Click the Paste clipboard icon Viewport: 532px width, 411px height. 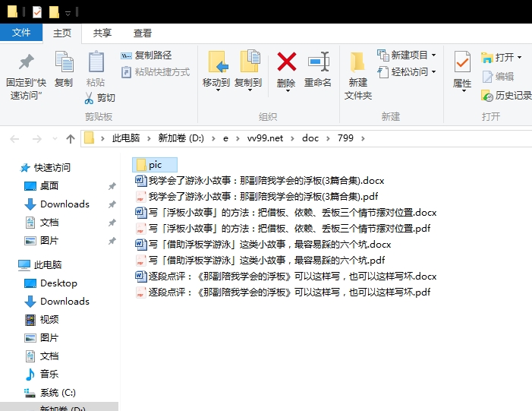pyautogui.click(x=96, y=62)
